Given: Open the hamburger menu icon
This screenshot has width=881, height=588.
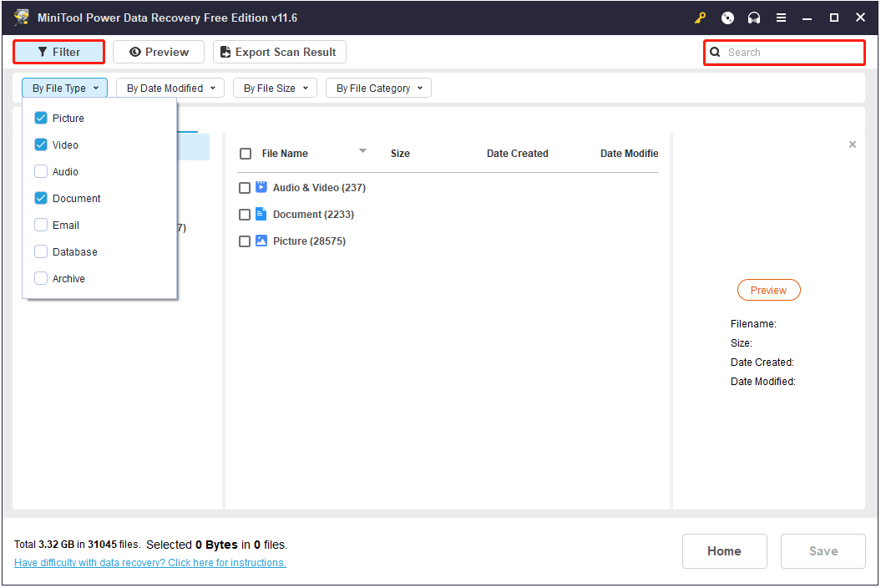Looking at the screenshot, I should [781, 18].
